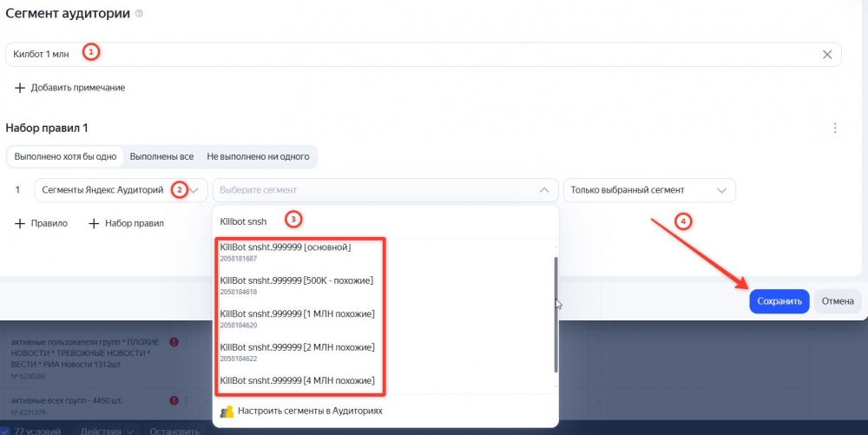
Task: Click the Набор правил 1 heading
Action: (47, 128)
